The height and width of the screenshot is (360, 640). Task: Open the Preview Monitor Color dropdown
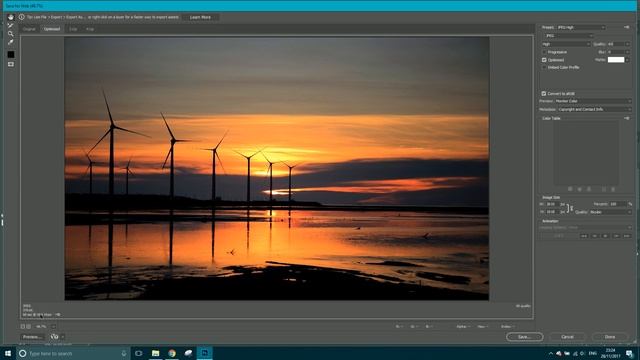593,101
